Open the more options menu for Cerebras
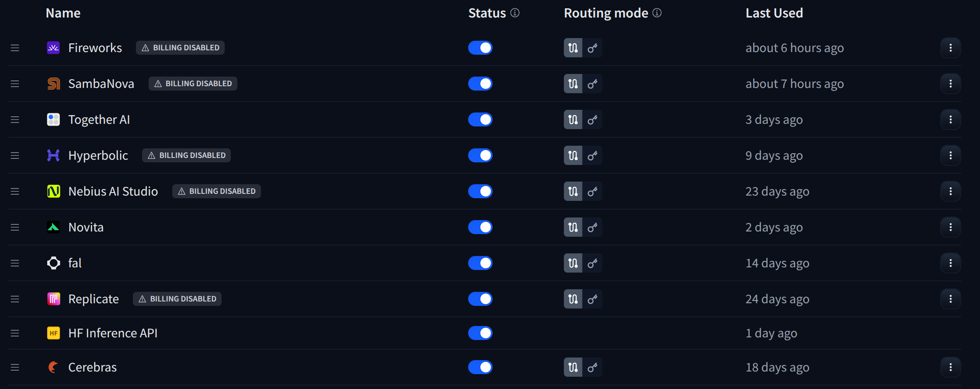 tap(950, 367)
